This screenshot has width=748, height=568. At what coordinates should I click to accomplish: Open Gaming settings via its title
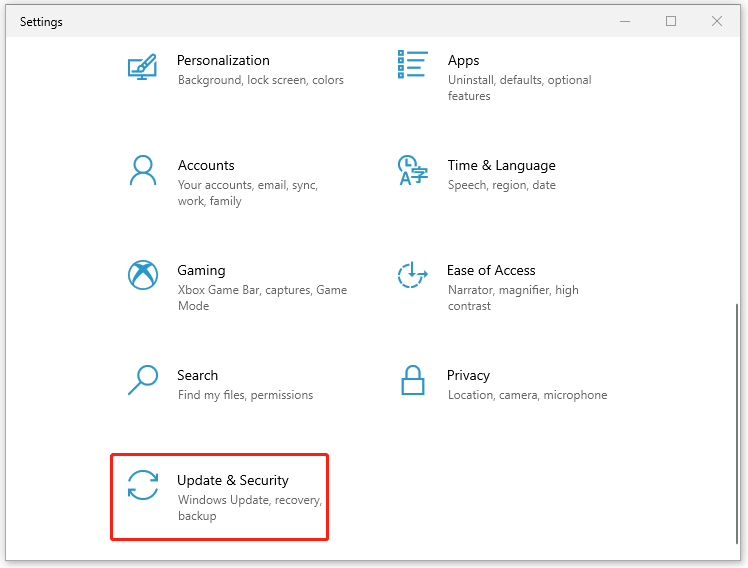201,270
